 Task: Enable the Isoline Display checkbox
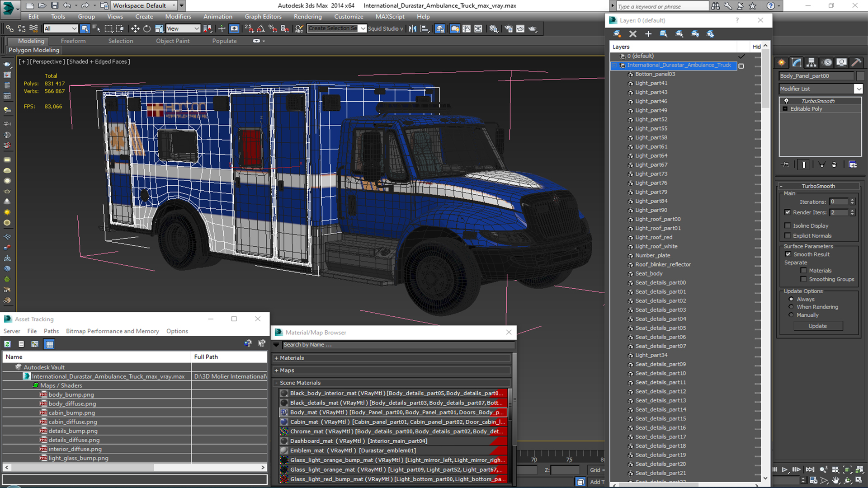click(x=788, y=225)
